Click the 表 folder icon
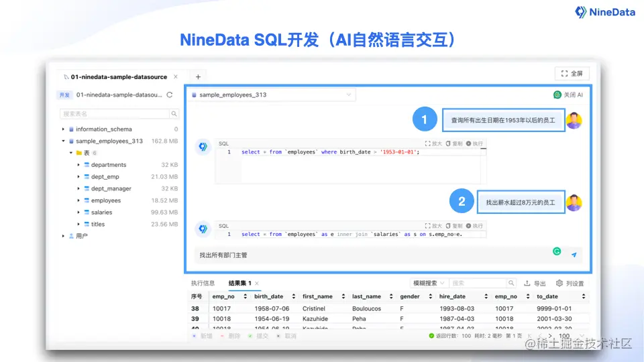The width and height of the screenshot is (644, 362). click(79, 153)
